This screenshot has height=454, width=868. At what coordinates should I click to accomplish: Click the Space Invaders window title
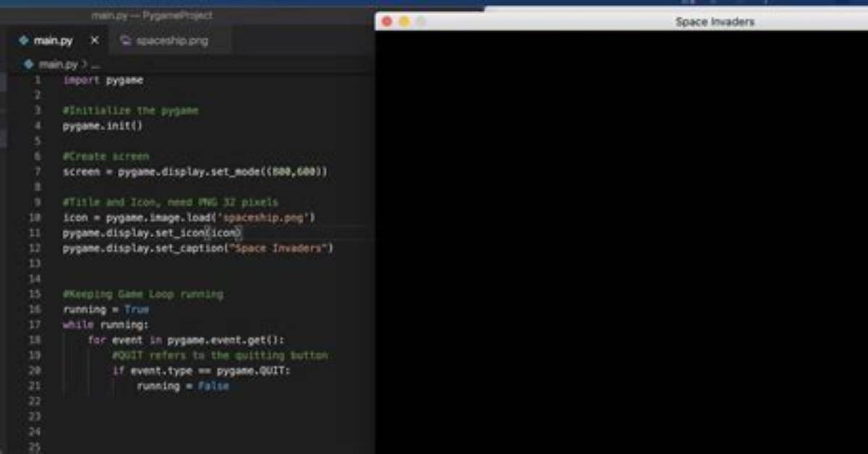[715, 22]
